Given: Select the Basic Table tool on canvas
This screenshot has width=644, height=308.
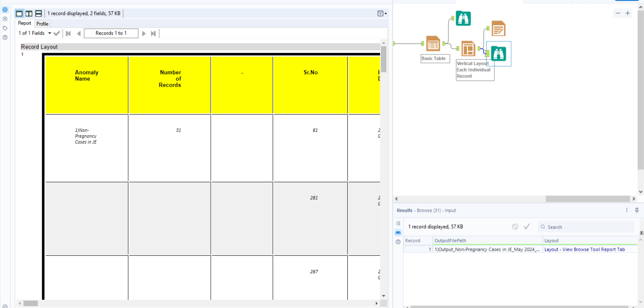Looking at the screenshot, I should tap(433, 44).
